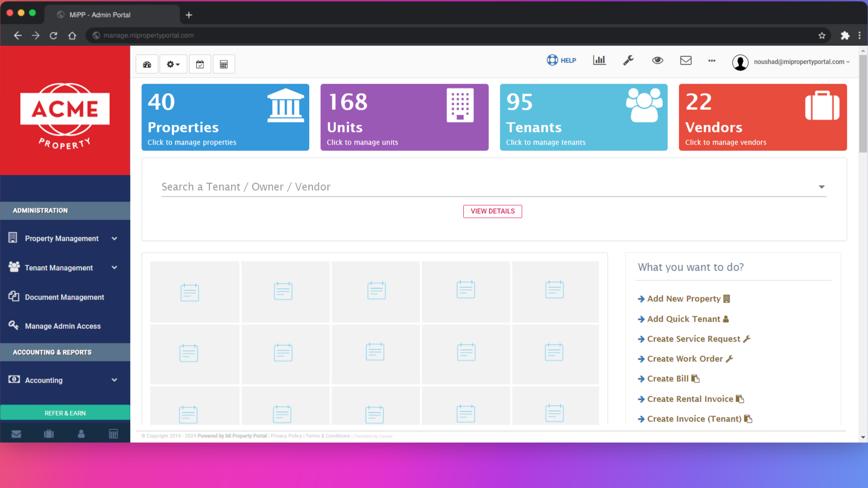
Task: Expand the gear settings dropdown in toolbar
Action: (x=173, y=64)
